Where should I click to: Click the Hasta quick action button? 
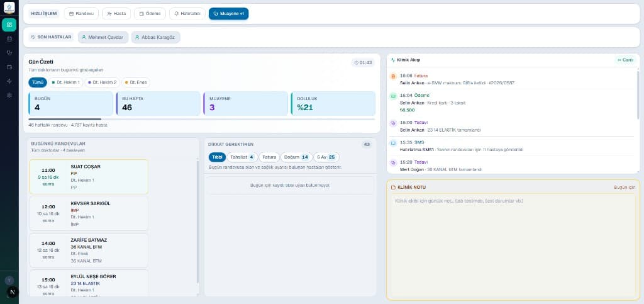click(x=116, y=14)
